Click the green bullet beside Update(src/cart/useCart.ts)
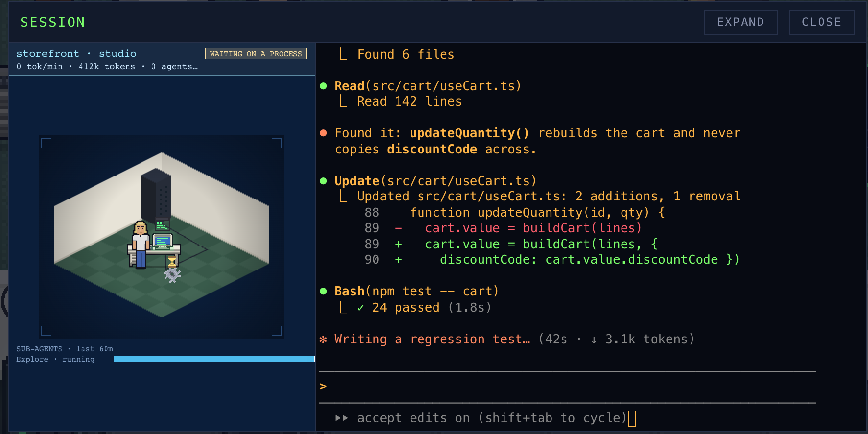This screenshot has width=868, height=434. coord(323,181)
